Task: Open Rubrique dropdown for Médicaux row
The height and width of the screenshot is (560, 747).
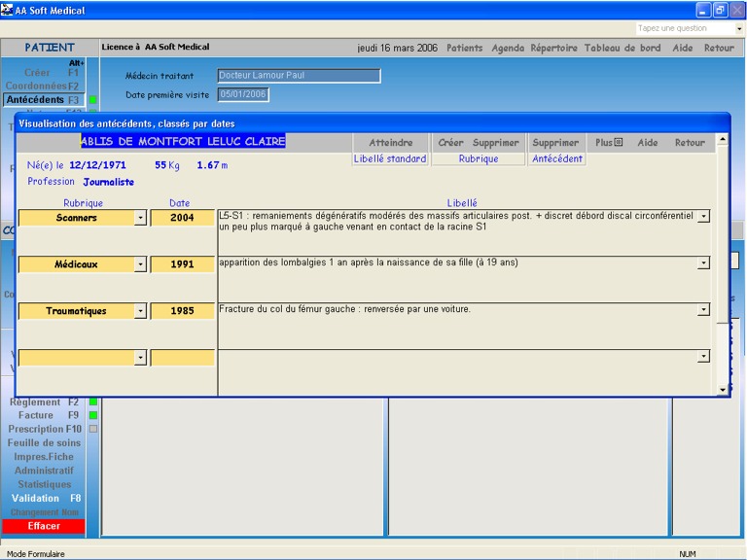Action: point(140,264)
